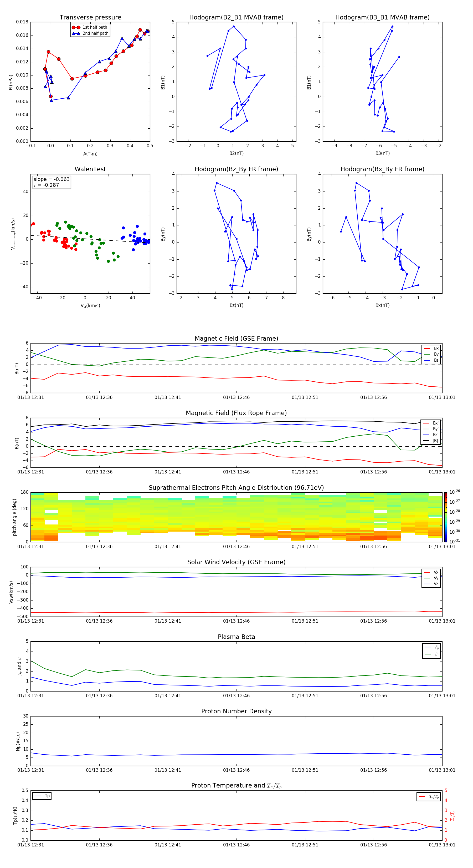473x868 pixels.
Task: Click the "Proton Temperature and Te/Tp" title
Action: point(236,786)
